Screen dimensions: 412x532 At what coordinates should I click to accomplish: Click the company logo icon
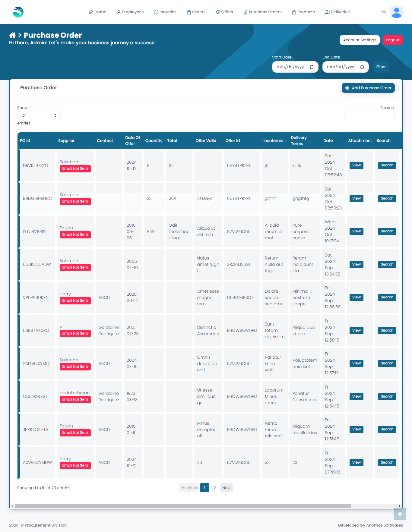click(18, 12)
